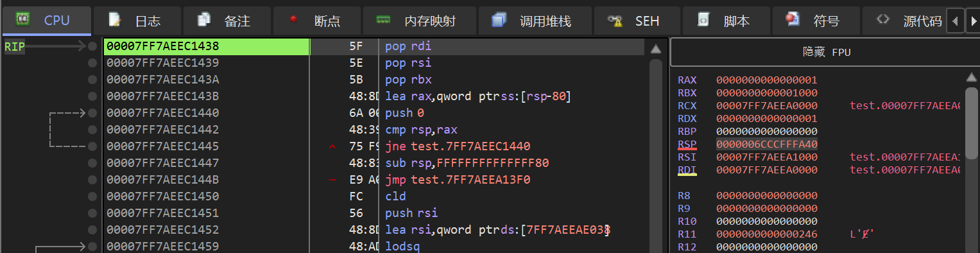This screenshot has height=253, width=980.
Task: Click the RDI register value
Action: 767,170
